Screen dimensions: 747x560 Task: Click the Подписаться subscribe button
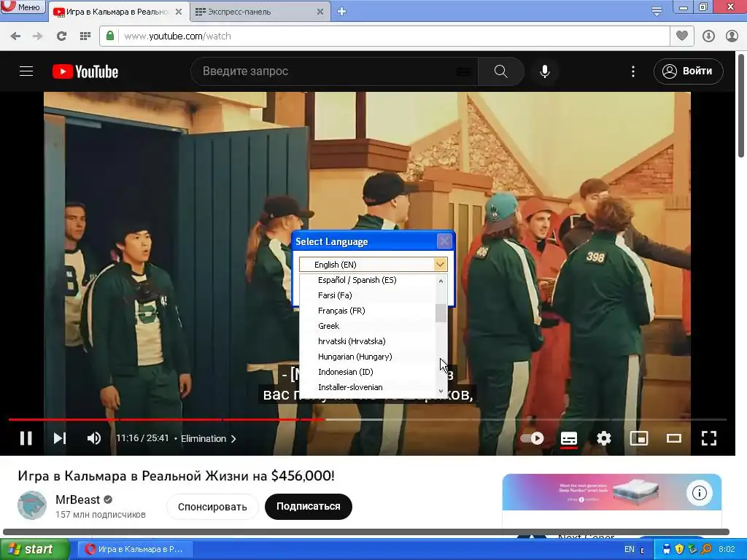309,507
